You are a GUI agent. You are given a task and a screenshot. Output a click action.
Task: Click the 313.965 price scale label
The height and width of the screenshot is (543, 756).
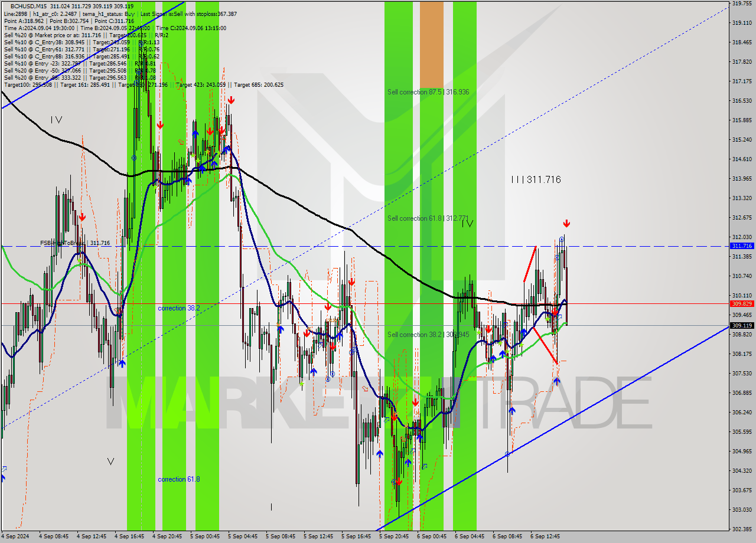[742, 178]
